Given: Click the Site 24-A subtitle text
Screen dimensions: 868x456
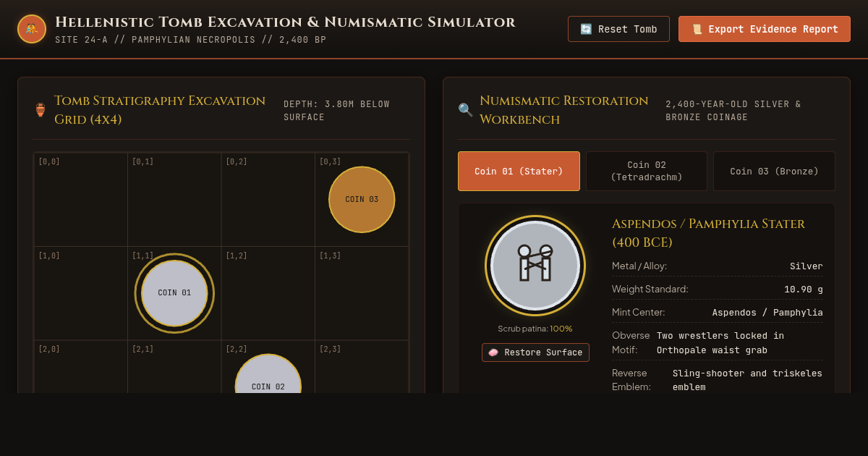Looking at the screenshot, I should [x=190, y=40].
